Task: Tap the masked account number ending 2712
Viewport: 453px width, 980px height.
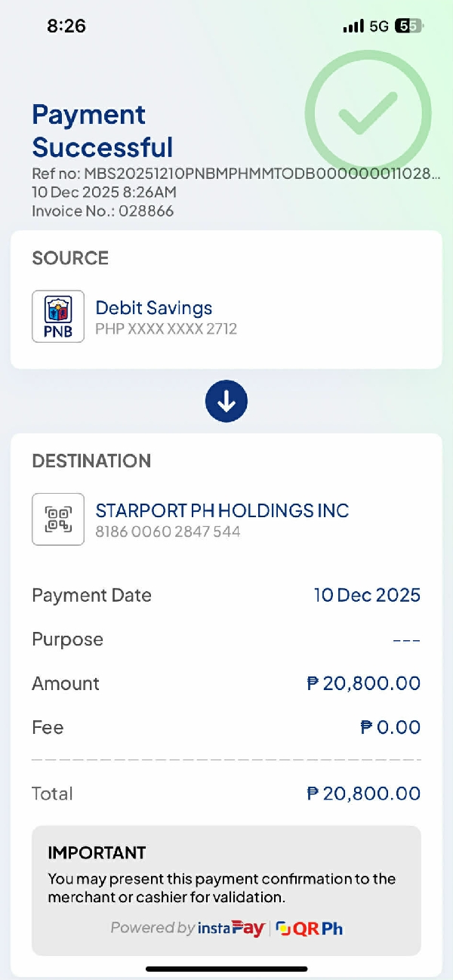Action: point(166,328)
